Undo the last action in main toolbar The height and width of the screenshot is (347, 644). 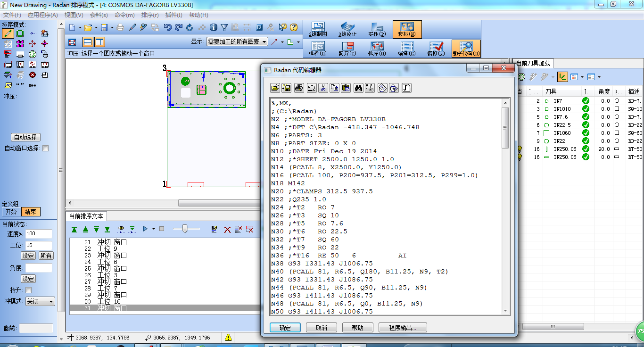[x=167, y=27]
